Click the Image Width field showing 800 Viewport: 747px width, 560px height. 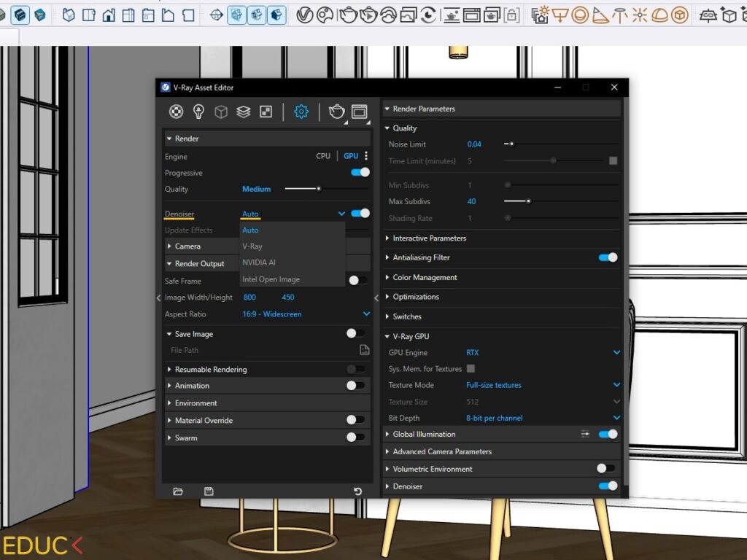coord(249,297)
